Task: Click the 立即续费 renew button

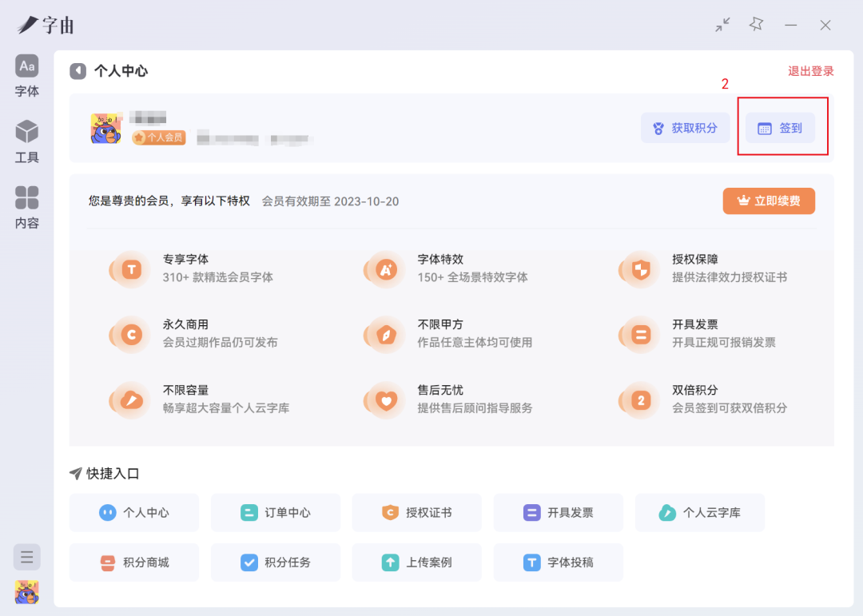Action: coord(768,201)
